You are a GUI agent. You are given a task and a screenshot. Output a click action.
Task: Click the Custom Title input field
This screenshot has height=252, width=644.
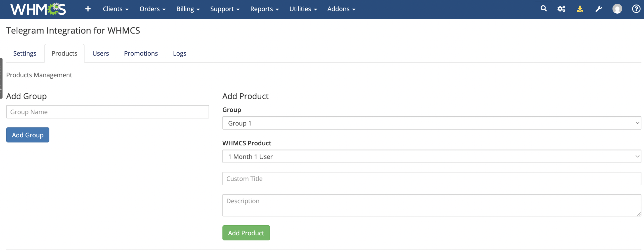point(432,179)
